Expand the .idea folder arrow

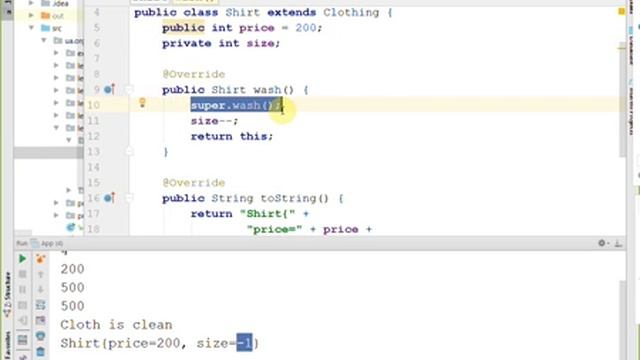pyautogui.click(x=31, y=3)
